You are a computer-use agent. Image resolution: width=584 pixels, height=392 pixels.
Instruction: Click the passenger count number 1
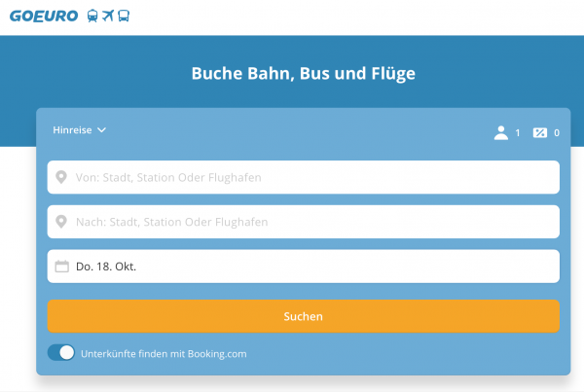518,133
